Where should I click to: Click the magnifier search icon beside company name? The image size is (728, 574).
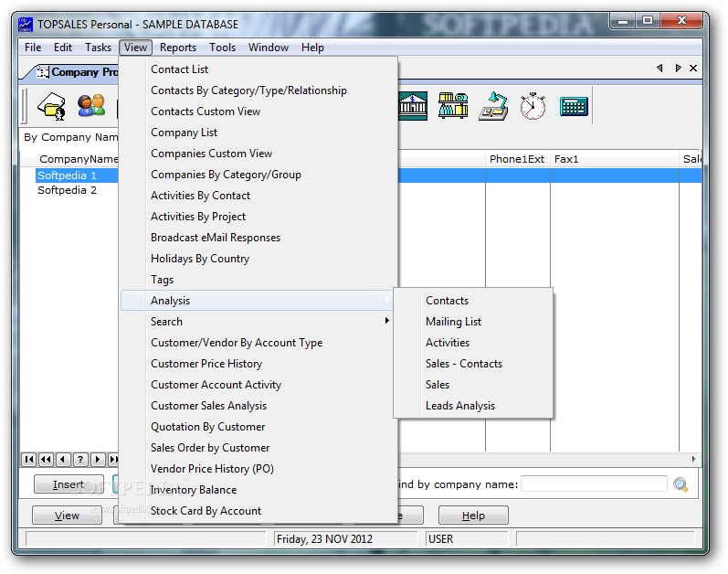tap(681, 484)
